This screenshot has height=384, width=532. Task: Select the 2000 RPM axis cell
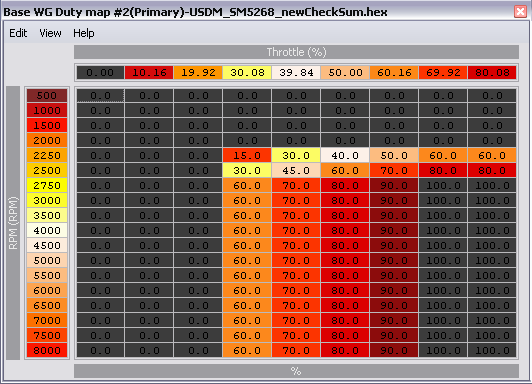pos(47,140)
